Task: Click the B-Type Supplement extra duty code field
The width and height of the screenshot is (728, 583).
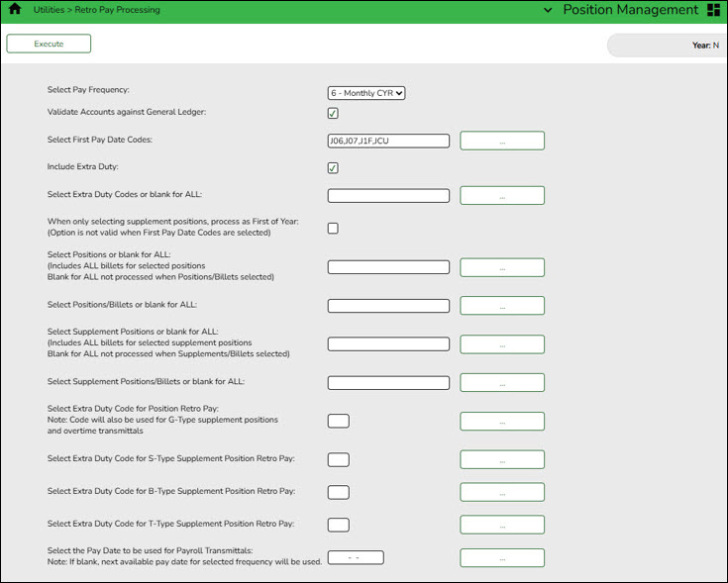Action: (x=338, y=492)
